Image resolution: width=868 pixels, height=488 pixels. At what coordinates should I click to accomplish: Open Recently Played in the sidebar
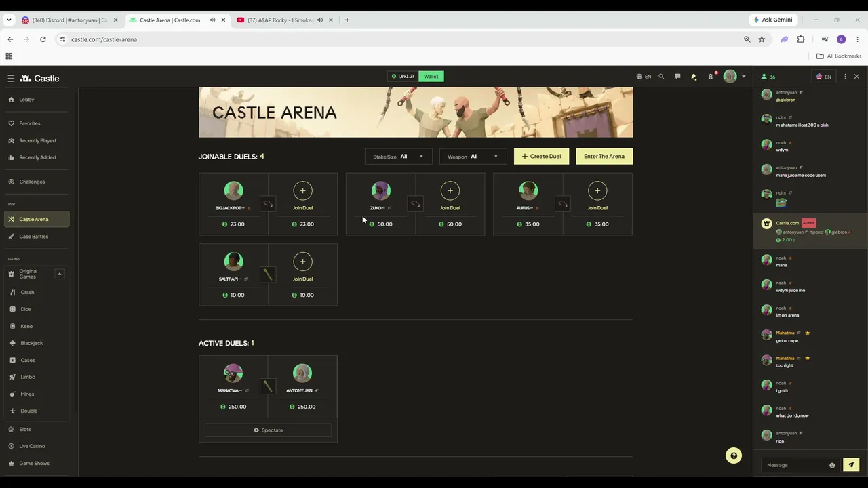[37, 140]
